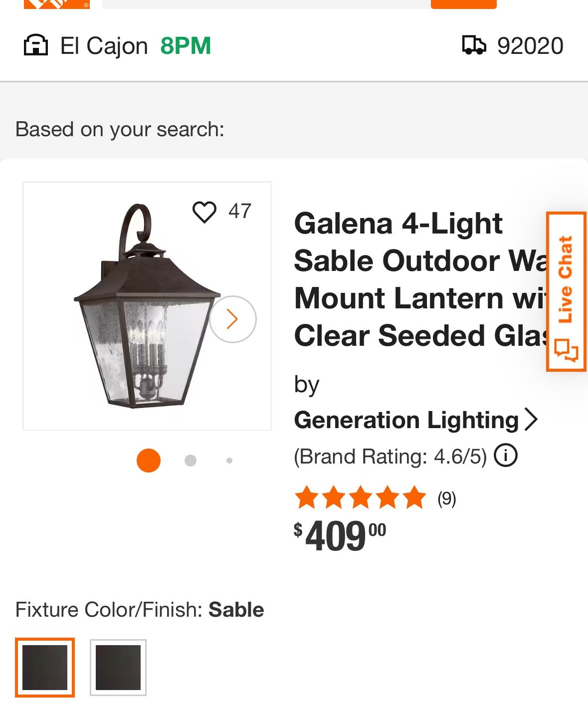The image size is (588, 716).
Task: Jump to second carousel dot
Action: pos(191,461)
